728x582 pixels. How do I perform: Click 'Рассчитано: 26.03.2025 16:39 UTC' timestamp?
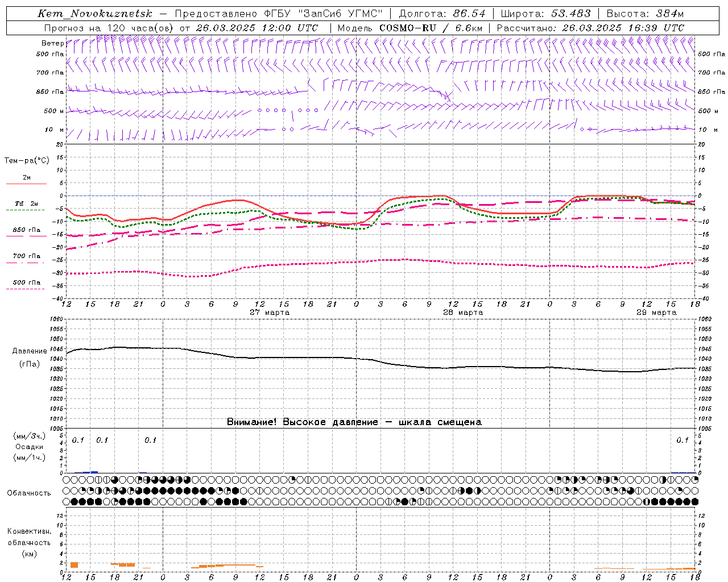point(591,28)
